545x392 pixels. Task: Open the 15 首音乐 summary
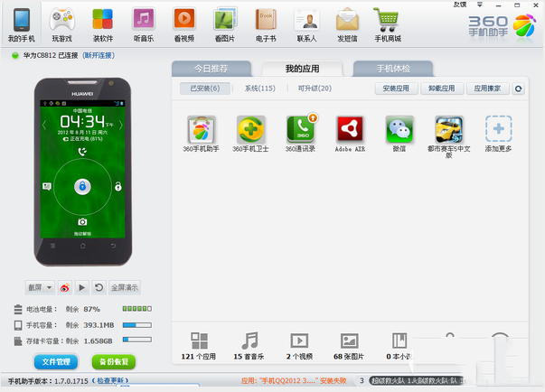pos(249,346)
